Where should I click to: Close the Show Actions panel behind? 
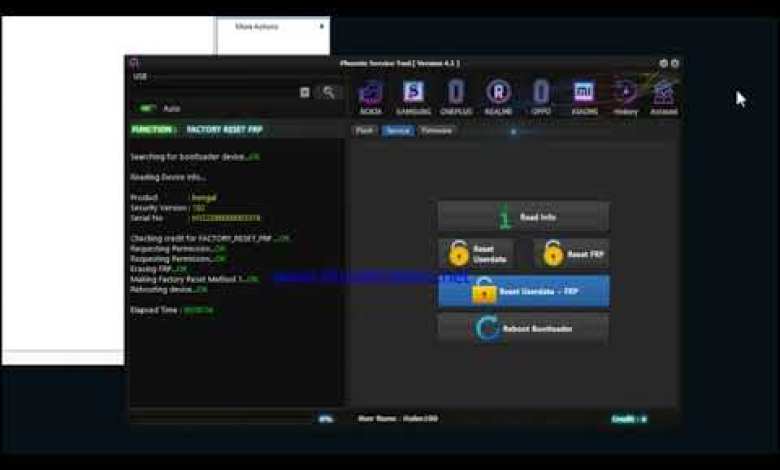pos(321,26)
